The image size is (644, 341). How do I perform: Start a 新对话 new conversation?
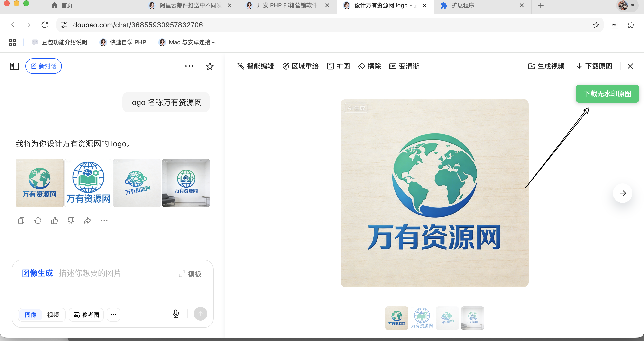(44, 66)
